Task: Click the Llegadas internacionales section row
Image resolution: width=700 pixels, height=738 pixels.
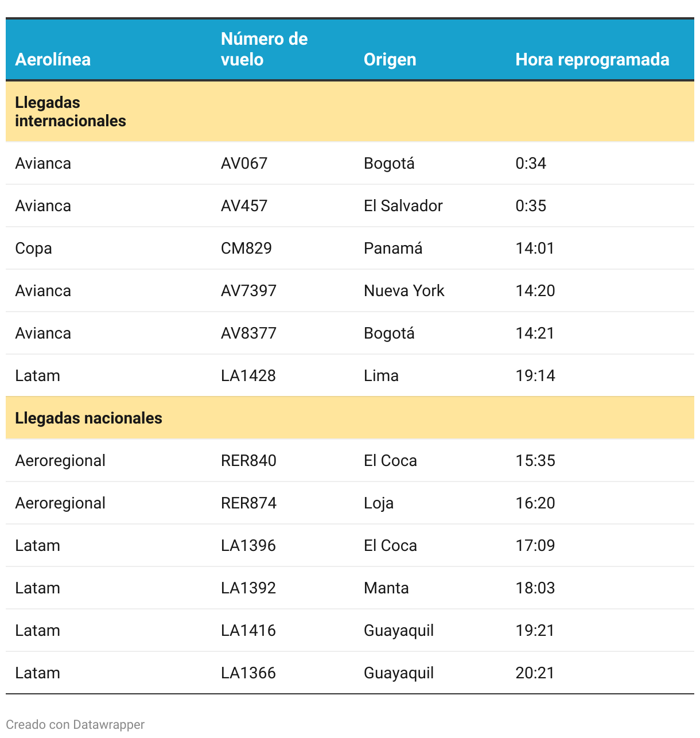Action: pyautogui.click(x=71, y=111)
